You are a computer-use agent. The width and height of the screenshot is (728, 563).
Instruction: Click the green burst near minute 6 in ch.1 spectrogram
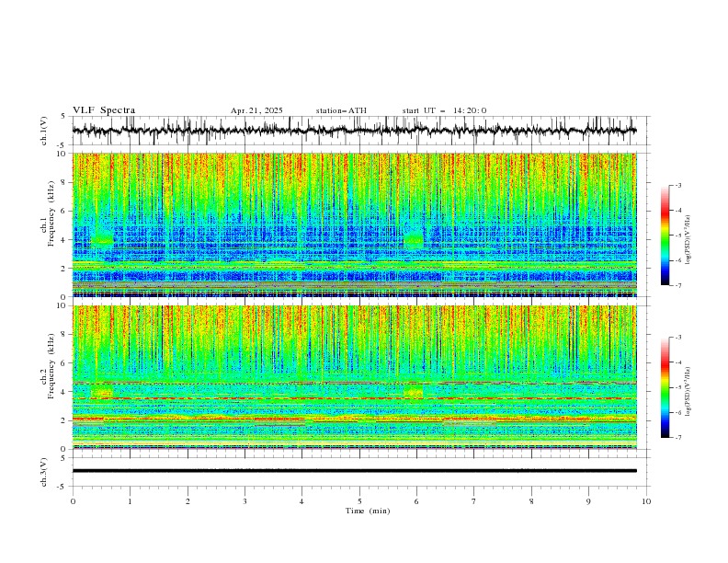click(x=414, y=239)
